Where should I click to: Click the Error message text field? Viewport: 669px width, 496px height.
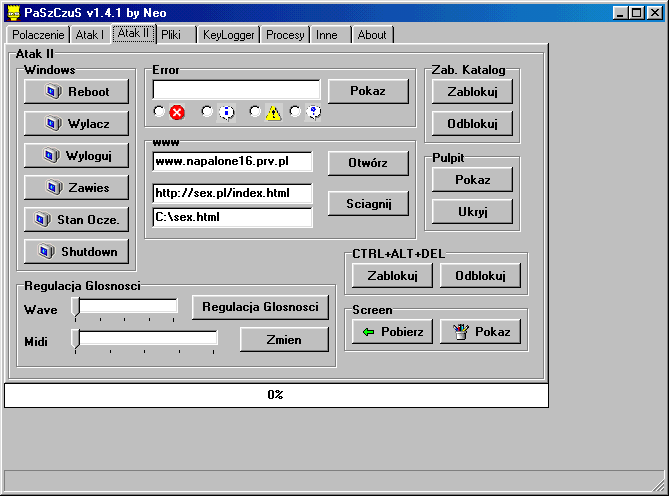pyautogui.click(x=236, y=90)
